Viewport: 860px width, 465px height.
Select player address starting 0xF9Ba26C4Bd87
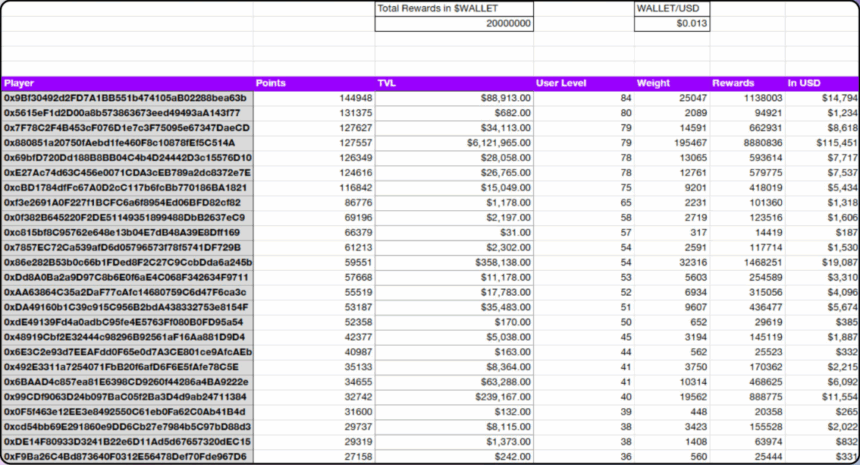(x=127, y=457)
